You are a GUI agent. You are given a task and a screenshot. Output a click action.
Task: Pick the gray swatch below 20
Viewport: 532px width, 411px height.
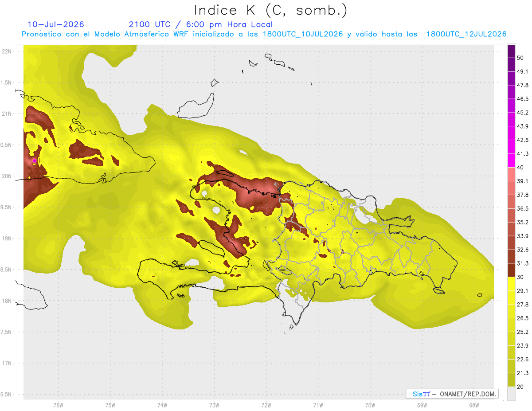pyautogui.click(x=511, y=393)
